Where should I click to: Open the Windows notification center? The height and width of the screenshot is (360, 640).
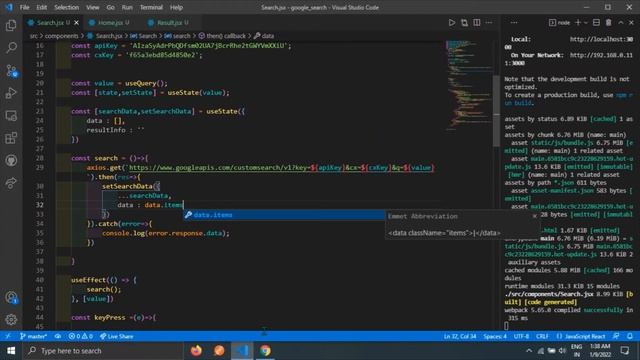click(625, 351)
